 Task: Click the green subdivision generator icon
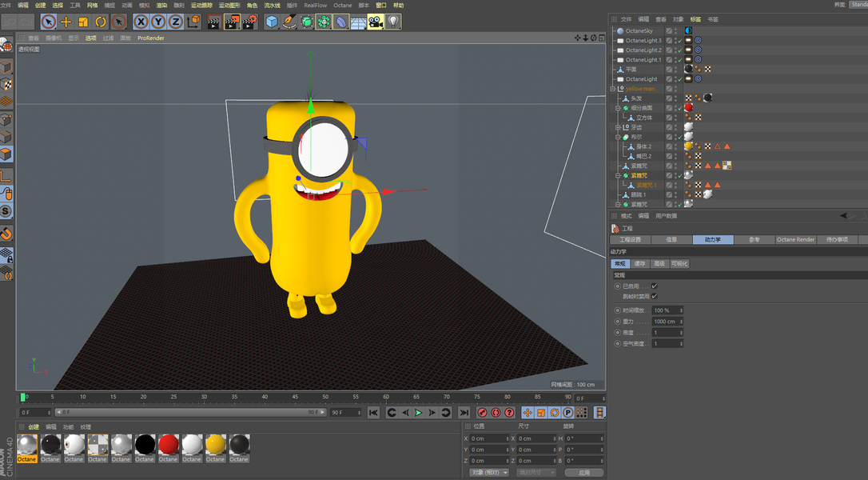pos(307,22)
